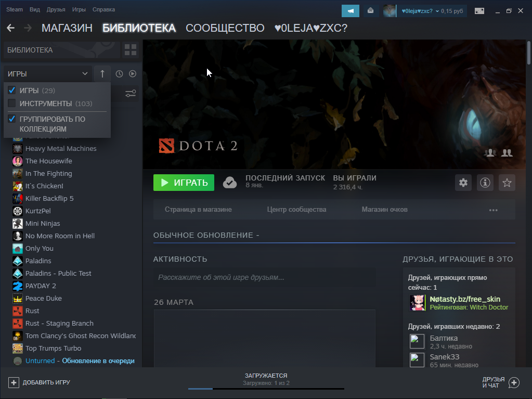Open Центр сообщества link
This screenshot has width=532, height=399.
pyautogui.click(x=296, y=210)
